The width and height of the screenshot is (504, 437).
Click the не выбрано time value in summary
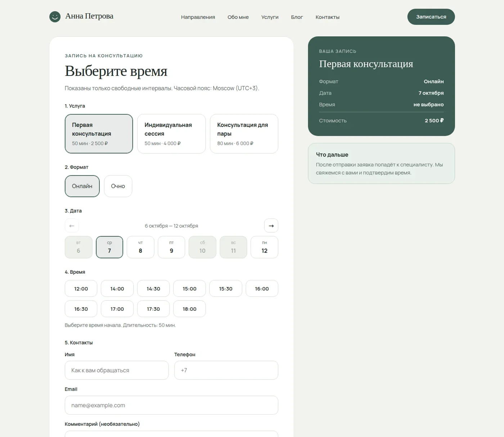tap(428, 104)
